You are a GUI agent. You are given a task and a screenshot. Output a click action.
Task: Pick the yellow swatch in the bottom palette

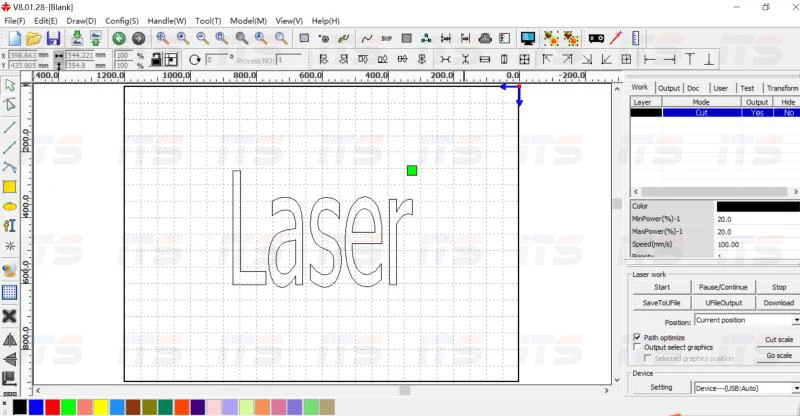[x=101, y=407]
